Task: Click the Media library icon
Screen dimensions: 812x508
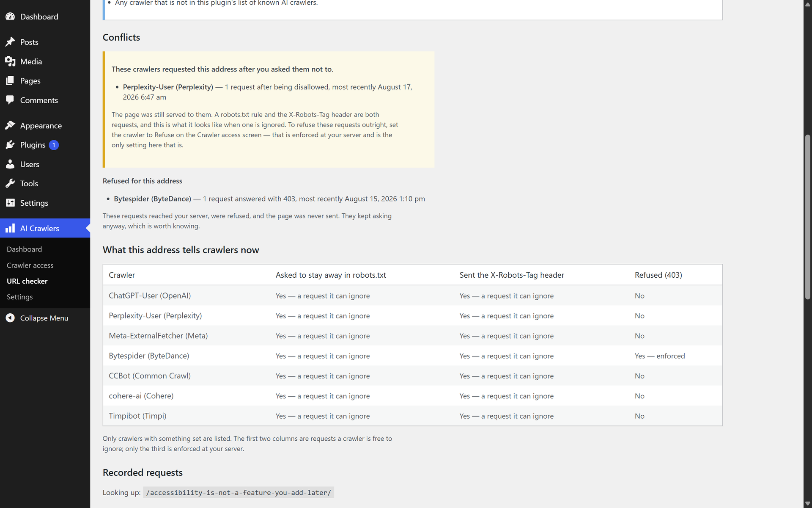Action: pos(10,61)
